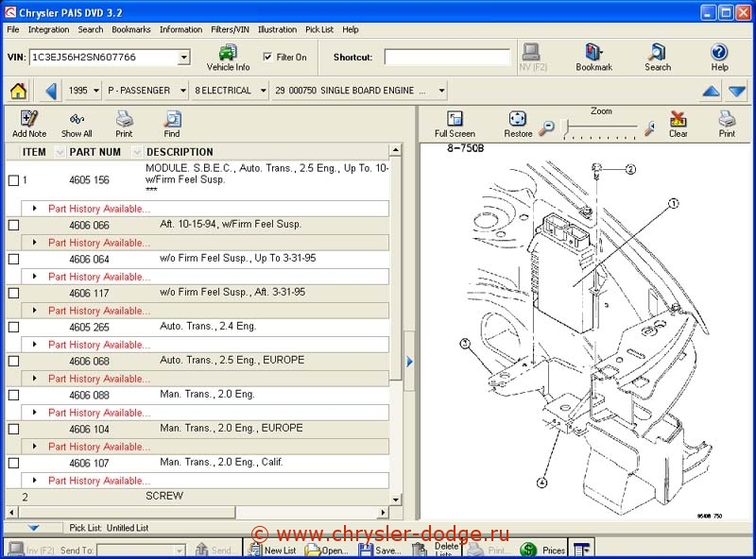Clear the illustration markings

click(678, 125)
